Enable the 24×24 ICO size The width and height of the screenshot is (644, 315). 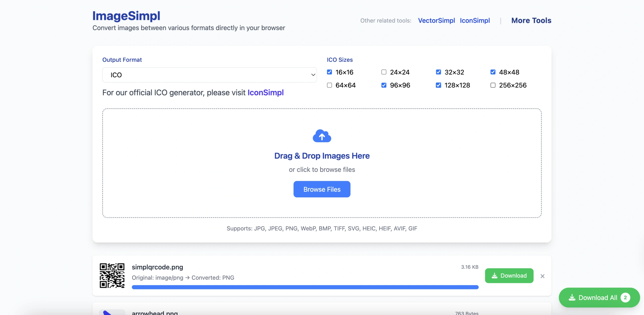[384, 72]
